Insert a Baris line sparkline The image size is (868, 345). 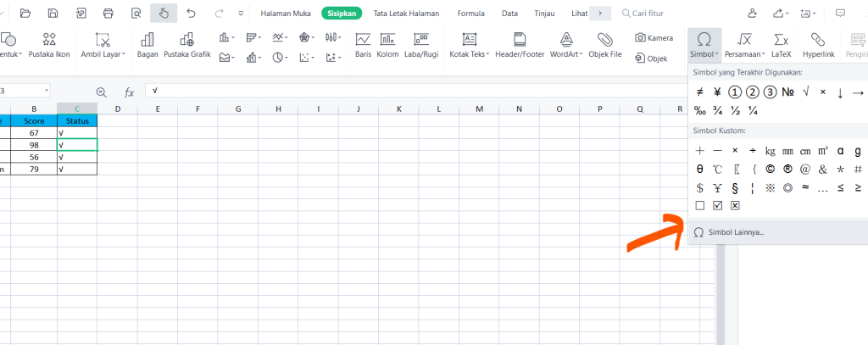coord(363,44)
